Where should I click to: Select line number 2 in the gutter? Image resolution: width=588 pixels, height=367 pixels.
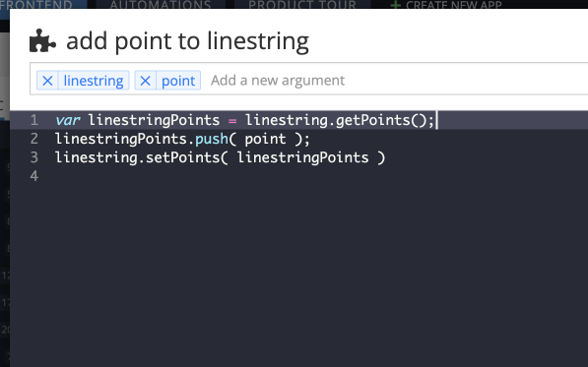click(34, 139)
